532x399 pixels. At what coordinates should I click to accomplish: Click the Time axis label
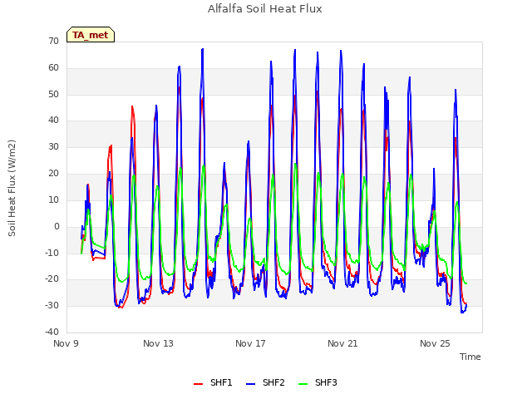[470, 357]
